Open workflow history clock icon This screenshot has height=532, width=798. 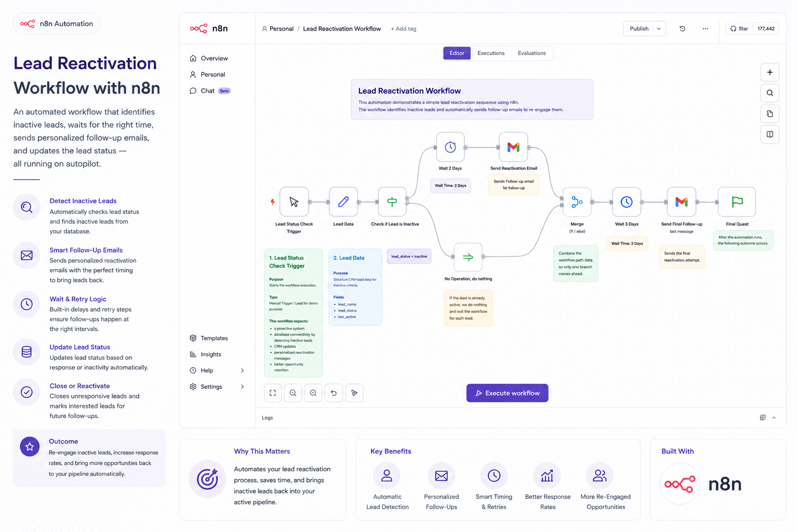[682, 29]
